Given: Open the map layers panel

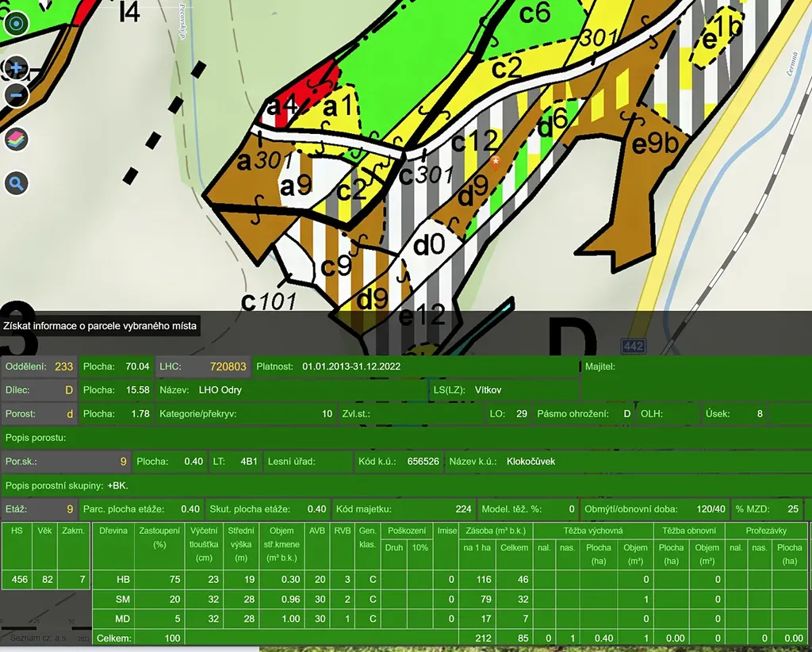Looking at the screenshot, I should click(x=16, y=140).
